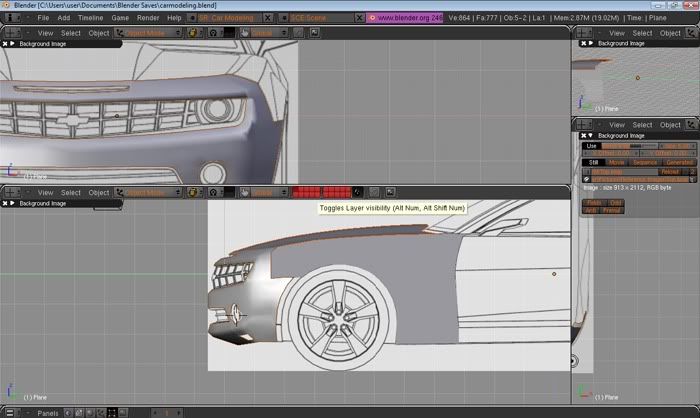Open View menu in upper-right 3D view
Viewport: 700px width, 418px height.
[617, 33]
